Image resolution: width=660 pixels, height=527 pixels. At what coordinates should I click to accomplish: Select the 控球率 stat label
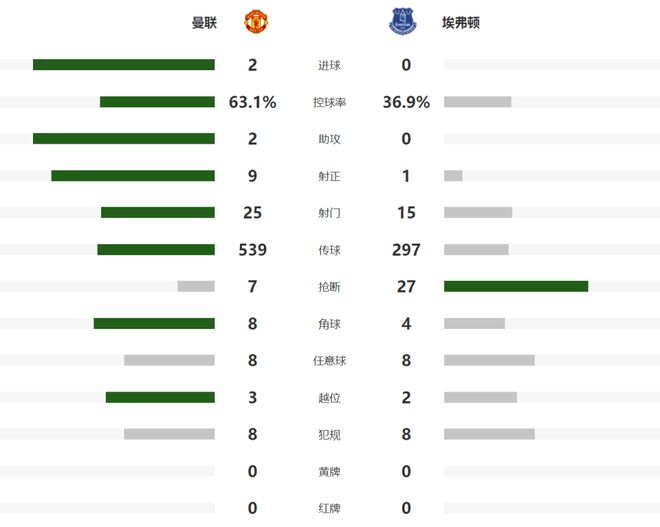point(329,102)
